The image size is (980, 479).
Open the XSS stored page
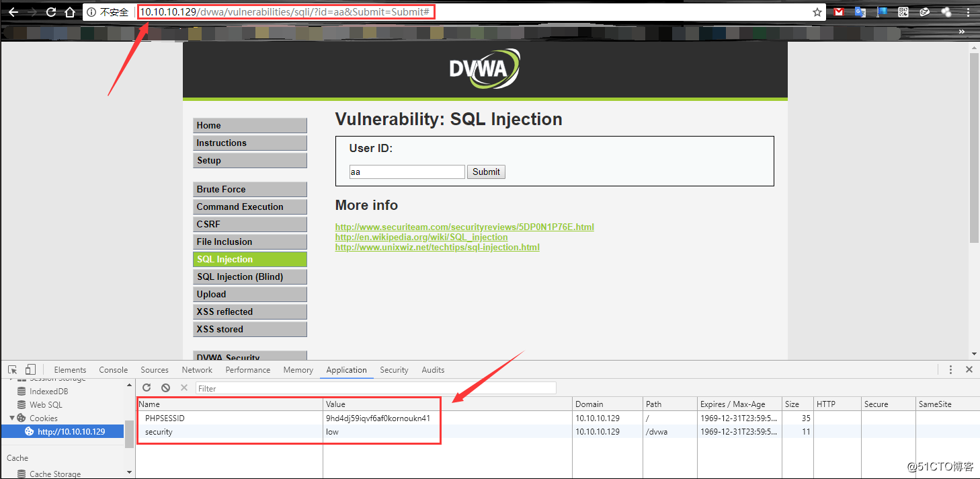pyautogui.click(x=250, y=329)
